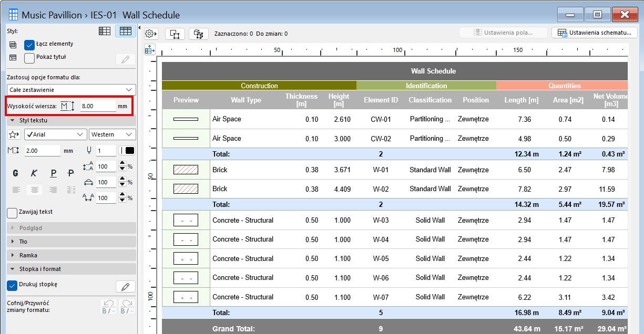The width and height of the screenshot is (644, 334).
Task: Toggle italic K text style
Action: coord(34,173)
